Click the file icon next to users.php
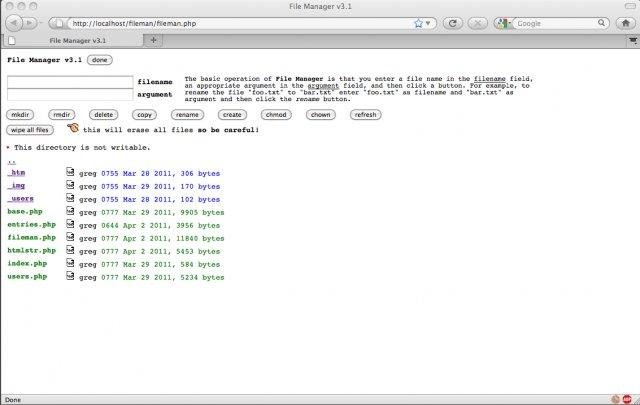640x405 pixels. tap(70, 276)
